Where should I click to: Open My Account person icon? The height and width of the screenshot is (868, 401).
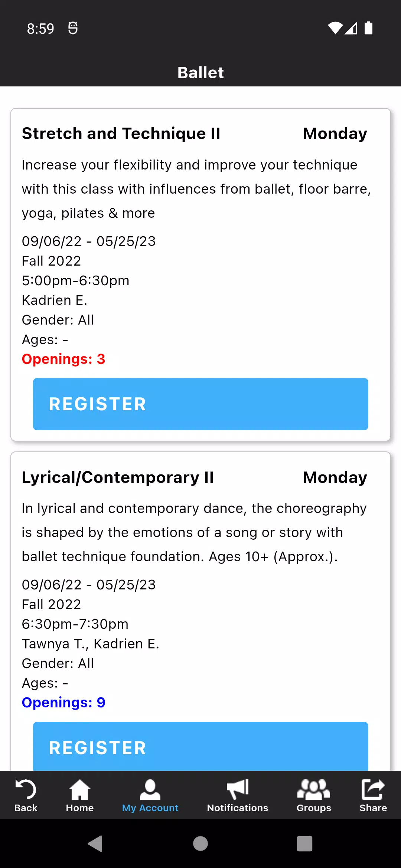click(x=150, y=789)
